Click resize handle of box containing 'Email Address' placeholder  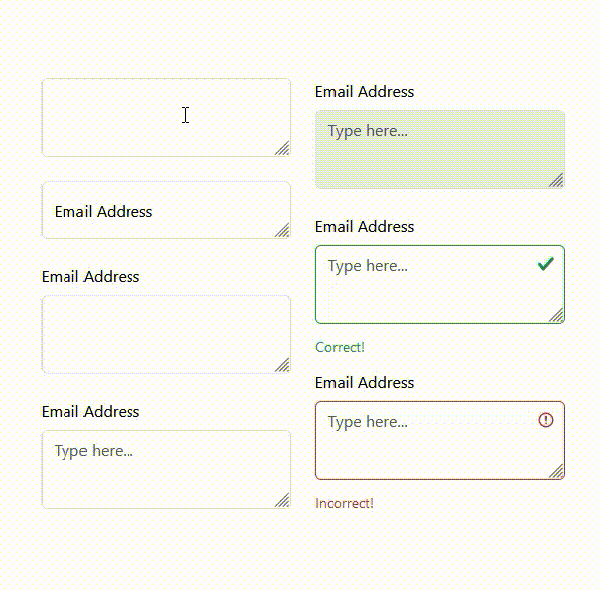pyautogui.click(x=283, y=231)
